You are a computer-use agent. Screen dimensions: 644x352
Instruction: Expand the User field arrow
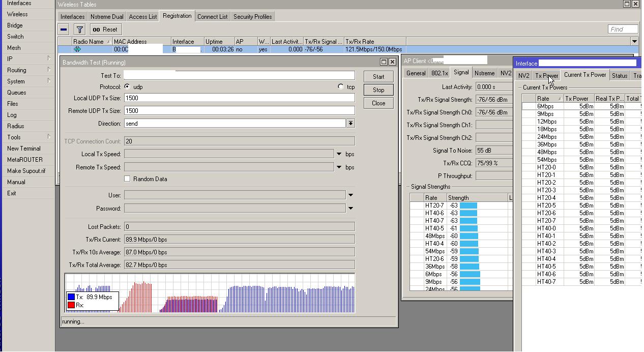point(350,195)
